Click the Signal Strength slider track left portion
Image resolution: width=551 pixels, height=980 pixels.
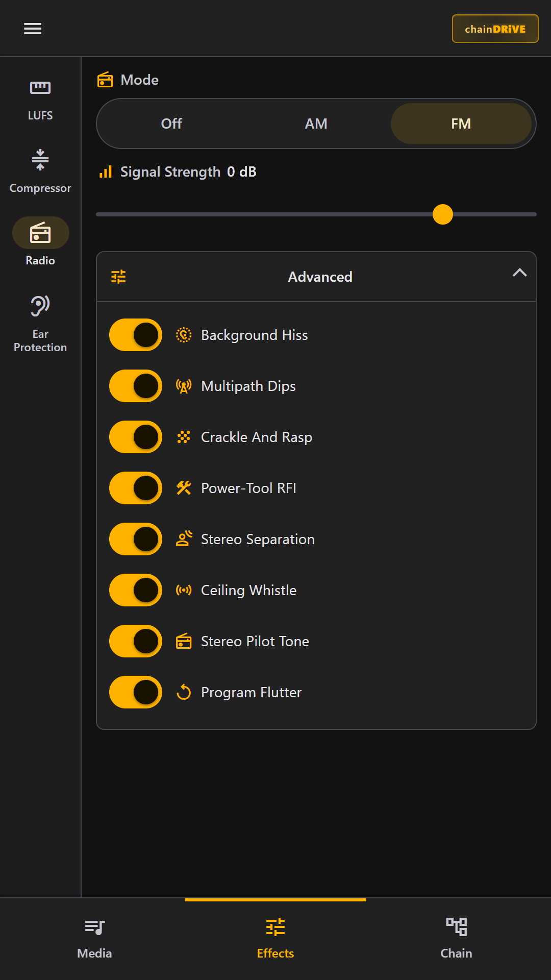264,214
